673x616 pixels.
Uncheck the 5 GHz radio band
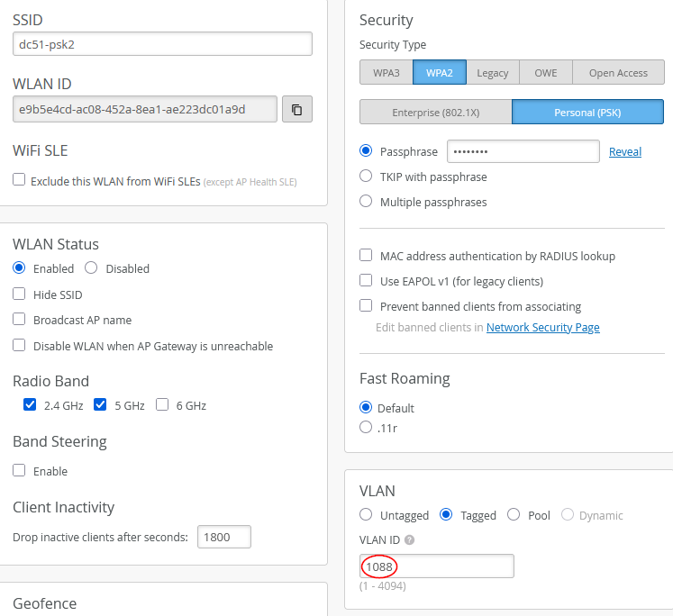click(x=100, y=404)
